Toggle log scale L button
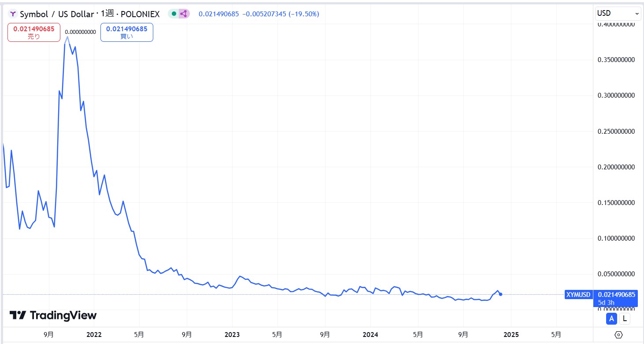Screen dimensions: 644x344 (x=625, y=319)
